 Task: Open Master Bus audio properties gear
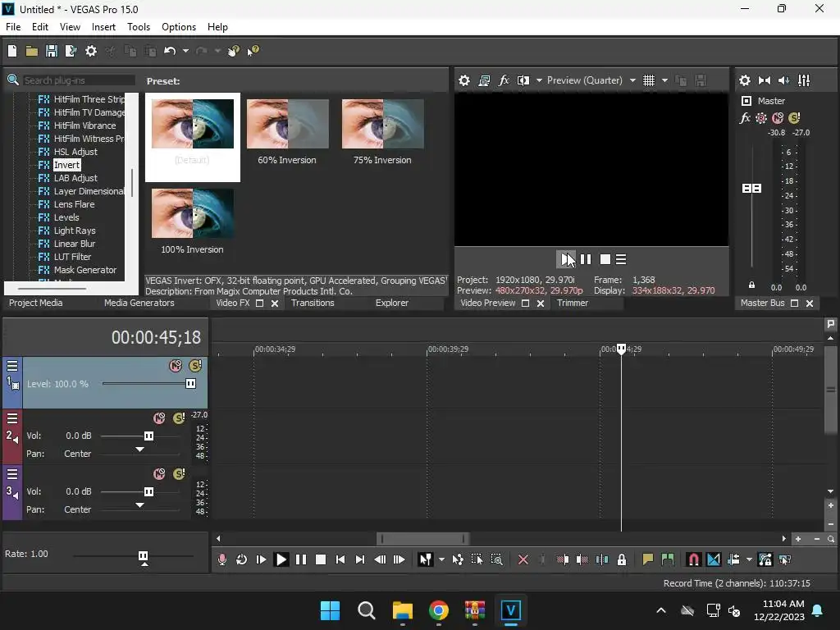pyautogui.click(x=745, y=80)
